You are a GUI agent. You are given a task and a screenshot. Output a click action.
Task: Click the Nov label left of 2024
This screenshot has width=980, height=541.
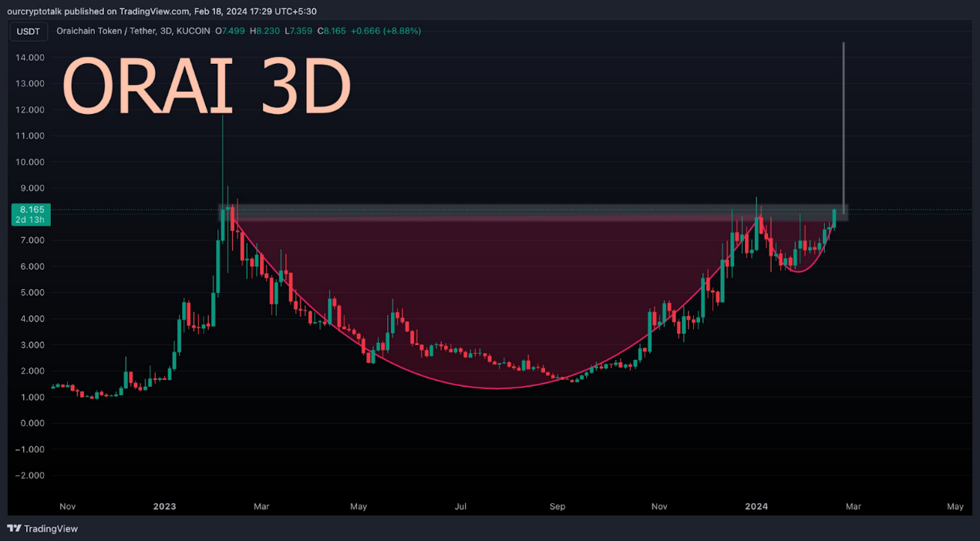[659, 506]
